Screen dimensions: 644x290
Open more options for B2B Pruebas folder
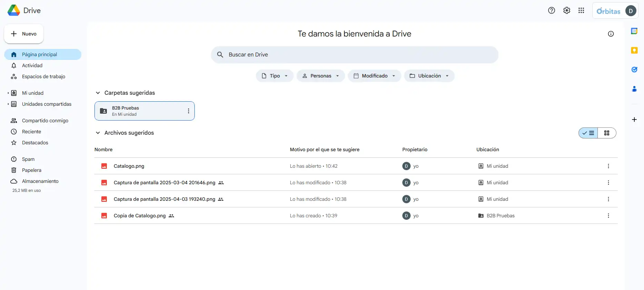coord(188,111)
